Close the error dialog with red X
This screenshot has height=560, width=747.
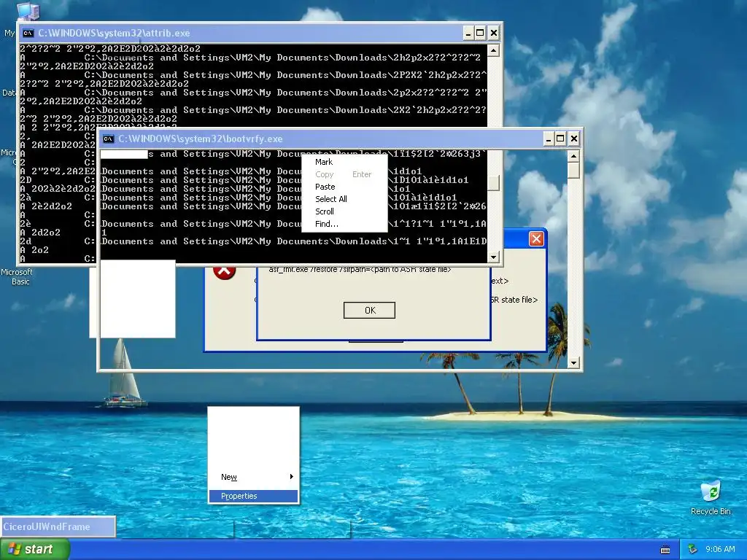point(536,238)
